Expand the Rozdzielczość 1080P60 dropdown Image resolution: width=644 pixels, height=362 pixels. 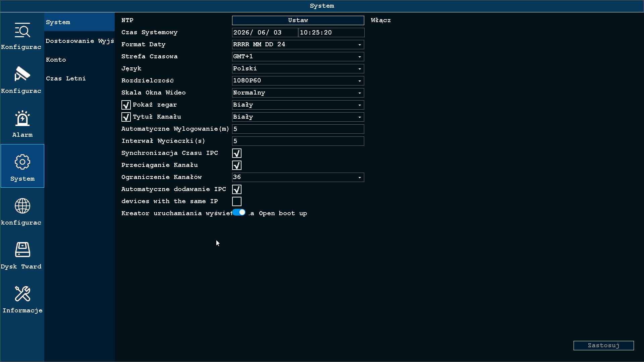coord(298,81)
